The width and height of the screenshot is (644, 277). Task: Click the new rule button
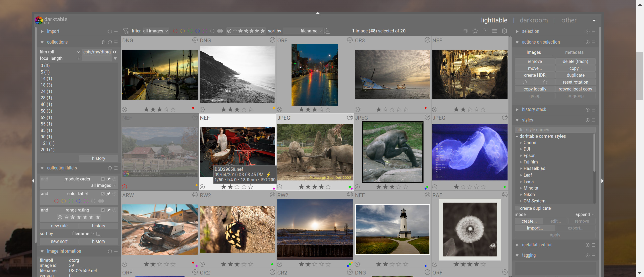point(59,226)
